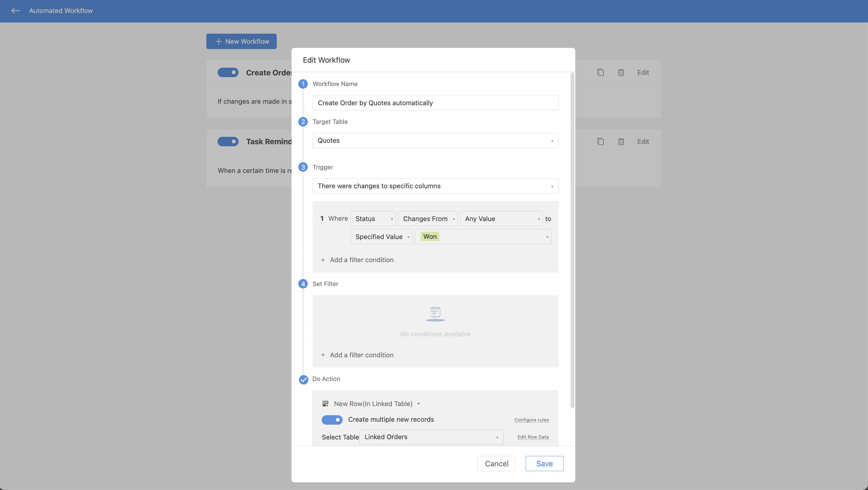The image size is (868, 490).
Task: Toggle Create multiple new records switch
Action: 332,420
